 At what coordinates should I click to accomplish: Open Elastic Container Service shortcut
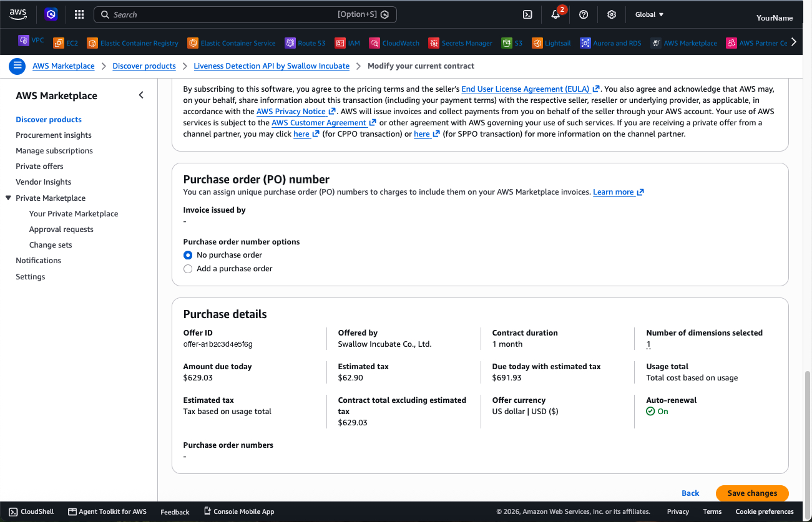click(232, 43)
